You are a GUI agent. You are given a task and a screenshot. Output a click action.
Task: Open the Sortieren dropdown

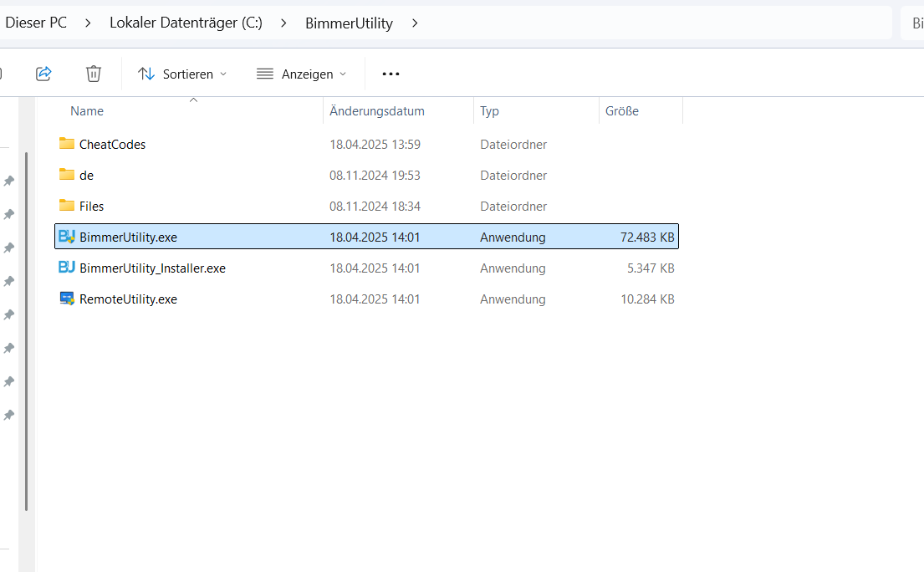[x=182, y=74]
